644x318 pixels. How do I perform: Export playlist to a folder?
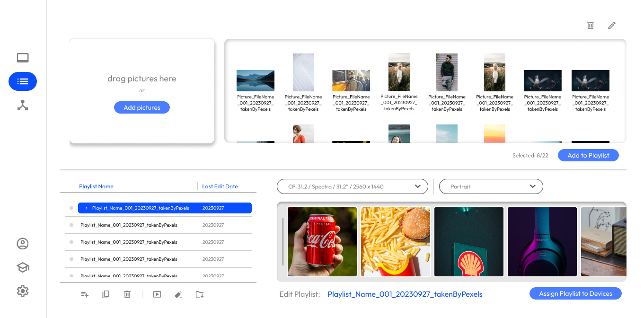[199, 294]
